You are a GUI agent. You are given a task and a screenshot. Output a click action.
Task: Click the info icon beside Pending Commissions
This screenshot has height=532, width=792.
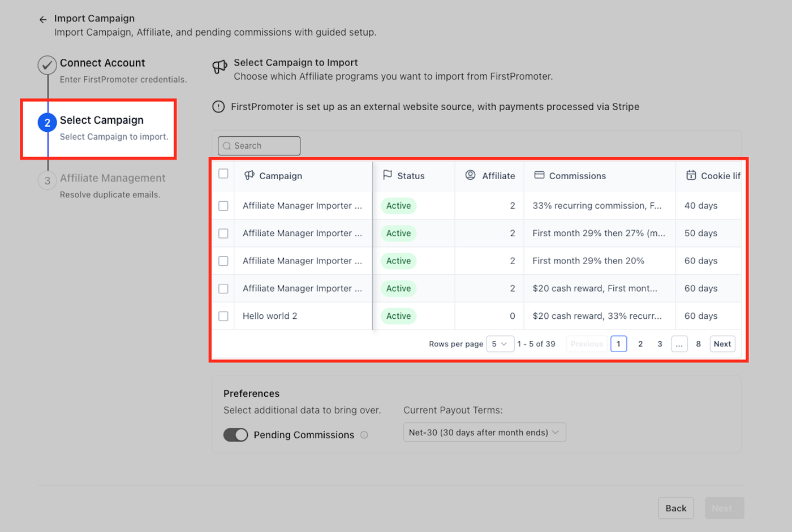pos(364,435)
